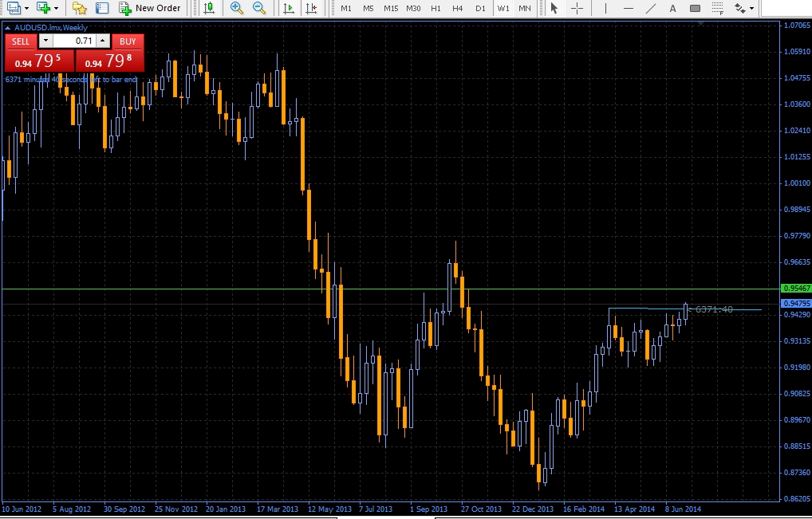Toggle chart auto scroll
The width and height of the screenshot is (812, 519).
click(289, 8)
